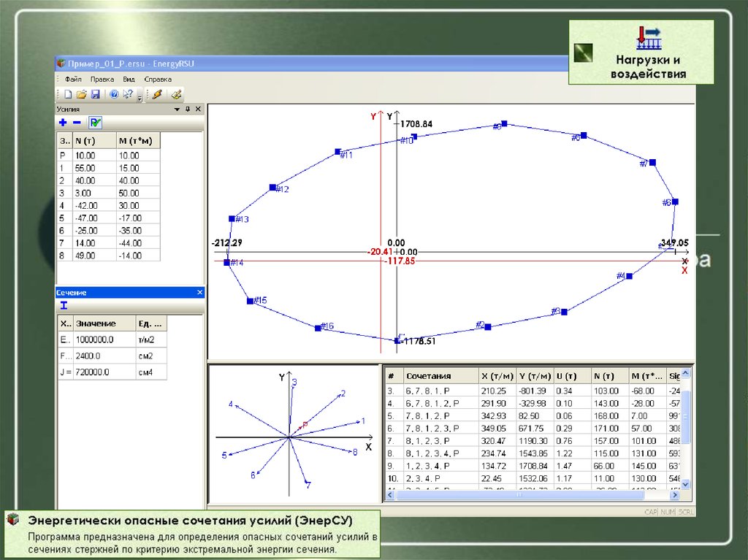Click the Сочетания column header
The image size is (748, 560).
(x=428, y=376)
